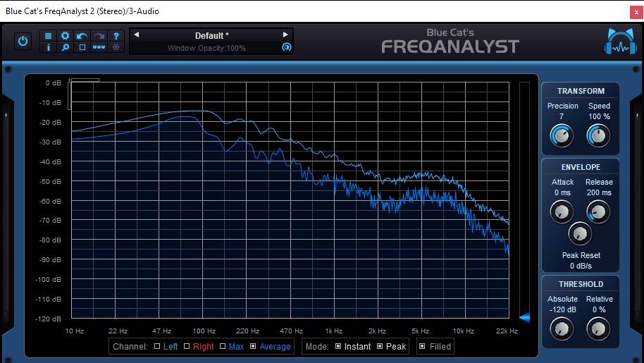Toggle the Filled display checkbox
This screenshot has height=363, width=644.
[x=422, y=346]
